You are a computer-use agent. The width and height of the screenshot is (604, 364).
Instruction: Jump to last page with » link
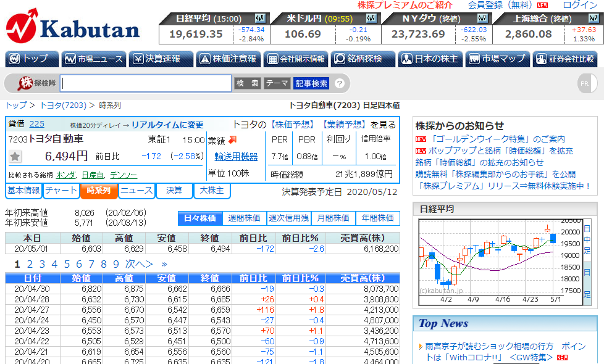tap(164, 264)
